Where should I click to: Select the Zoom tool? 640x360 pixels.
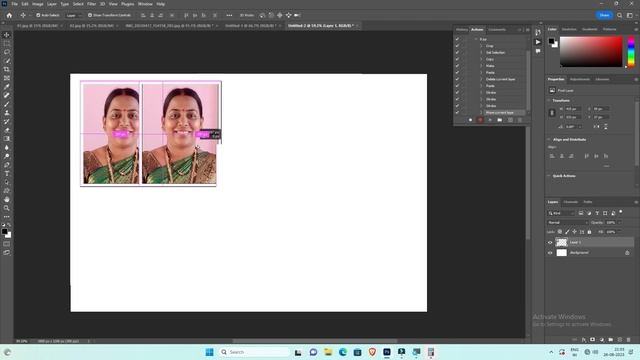tap(7, 208)
